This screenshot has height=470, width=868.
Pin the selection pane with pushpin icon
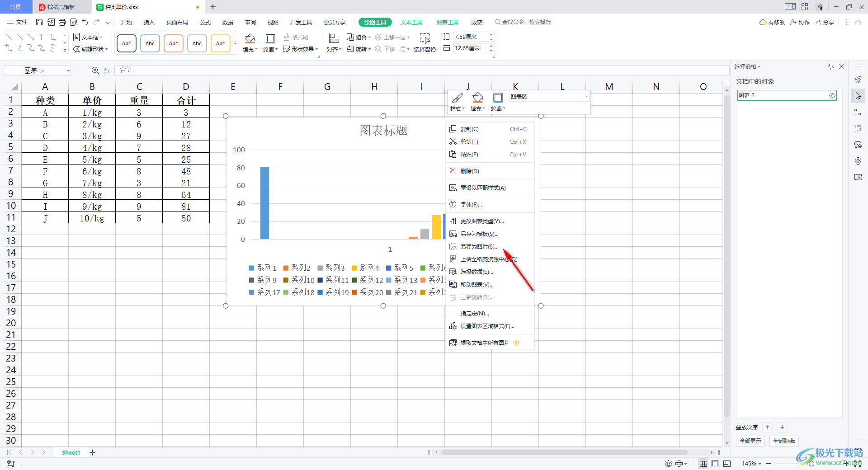pos(830,66)
